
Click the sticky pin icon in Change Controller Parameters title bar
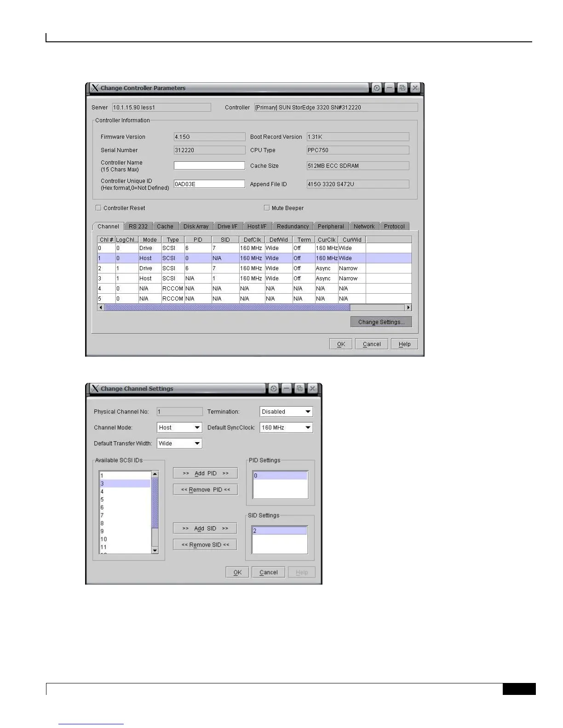tap(377, 88)
